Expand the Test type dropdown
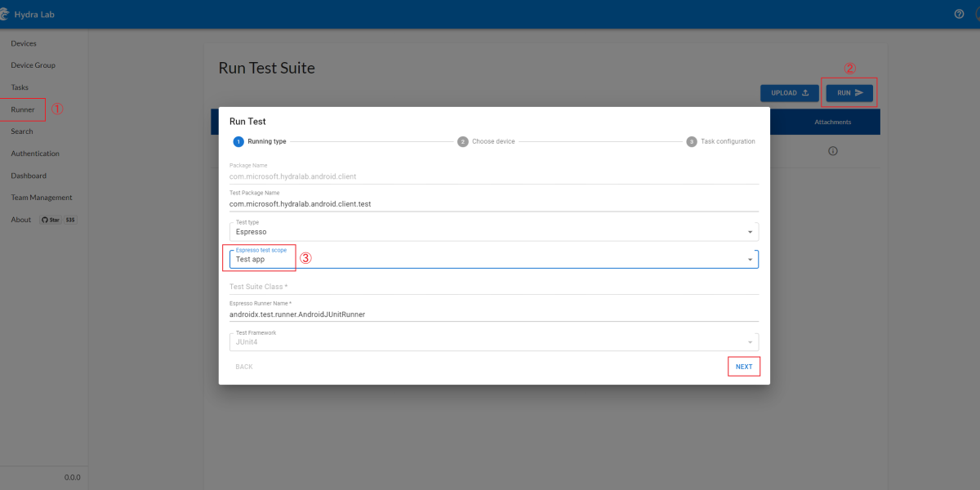Screen dimensions: 980x490 [x=750, y=232]
